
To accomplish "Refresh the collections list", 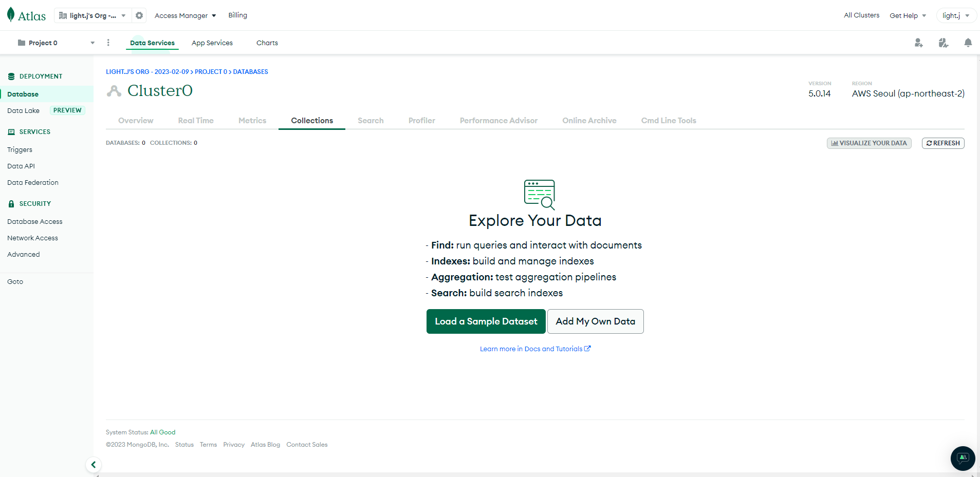I will (x=943, y=143).
